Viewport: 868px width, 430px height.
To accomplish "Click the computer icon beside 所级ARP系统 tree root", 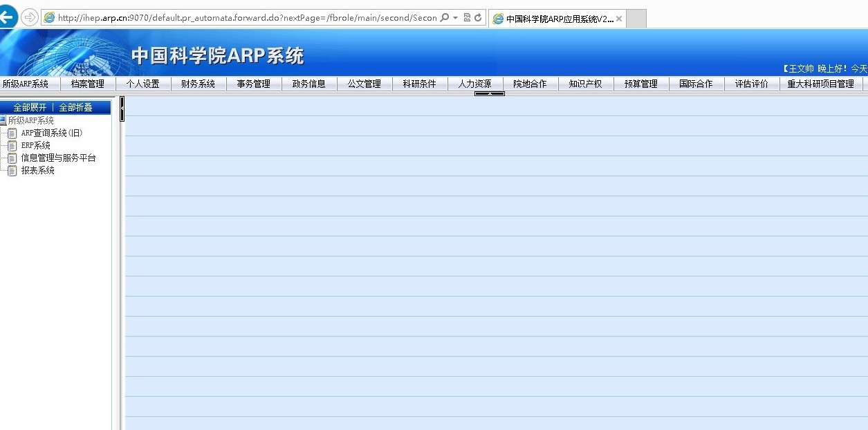I will click(x=3, y=121).
